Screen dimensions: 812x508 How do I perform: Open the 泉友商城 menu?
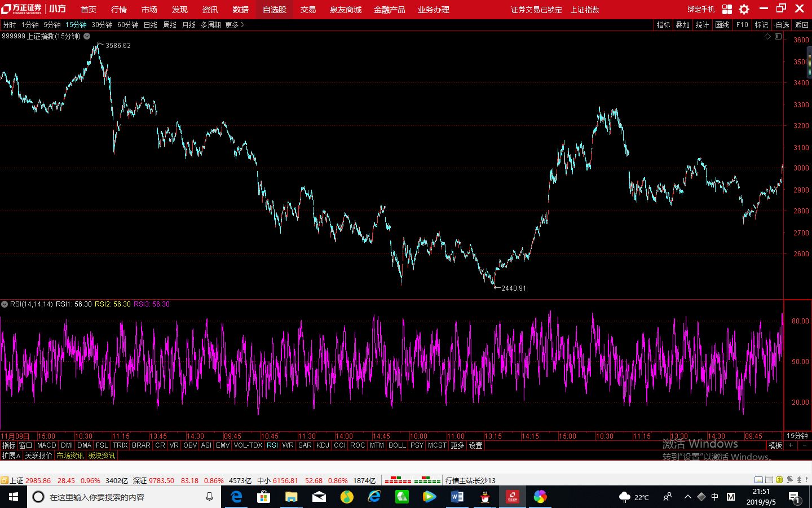[x=346, y=10]
